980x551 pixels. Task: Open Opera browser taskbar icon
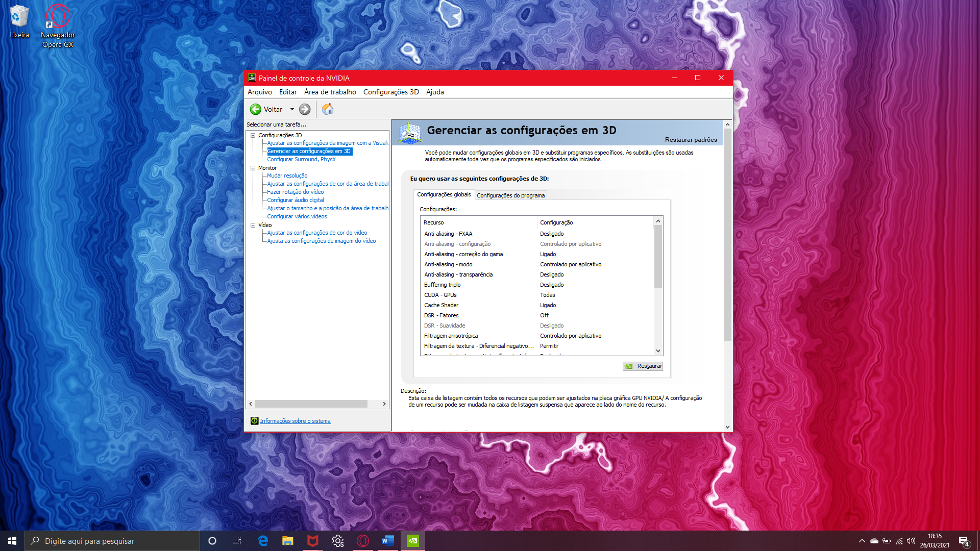pos(363,541)
